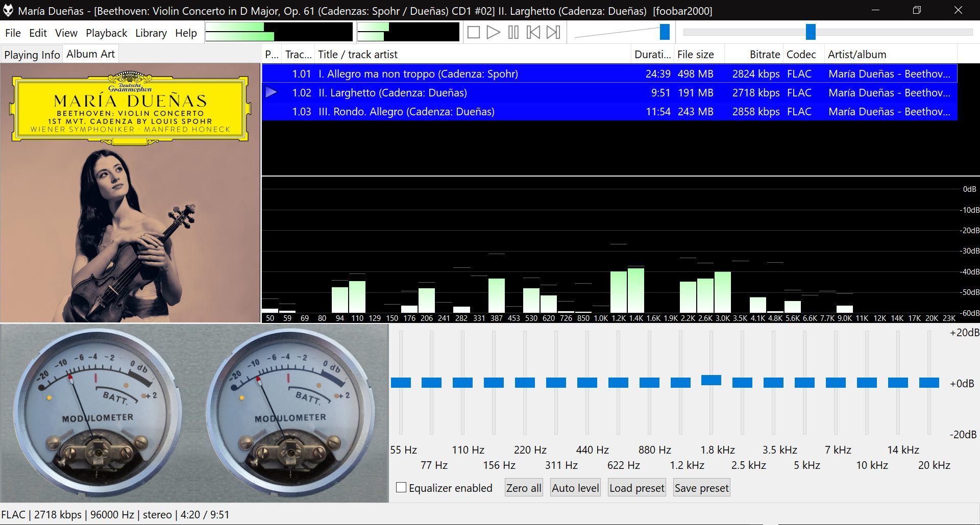Image resolution: width=980 pixels, height=525 pixels.
Task: Click the Duration column header
Action: click(x=653, y=55)
